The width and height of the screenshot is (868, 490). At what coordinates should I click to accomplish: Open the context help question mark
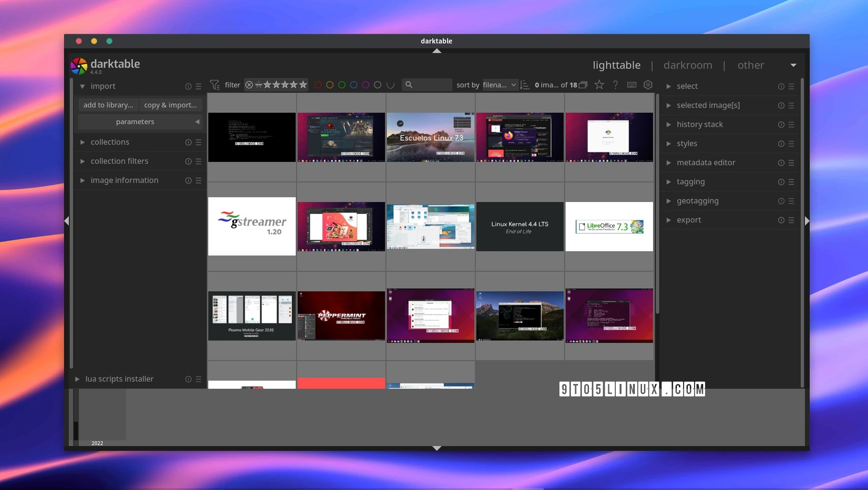tap(615, 85)
